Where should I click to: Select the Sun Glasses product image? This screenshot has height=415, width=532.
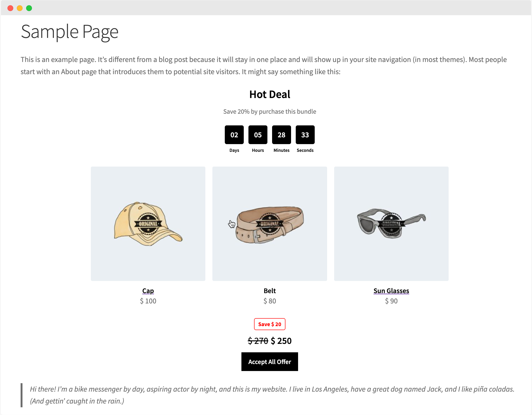click(391, 223)
